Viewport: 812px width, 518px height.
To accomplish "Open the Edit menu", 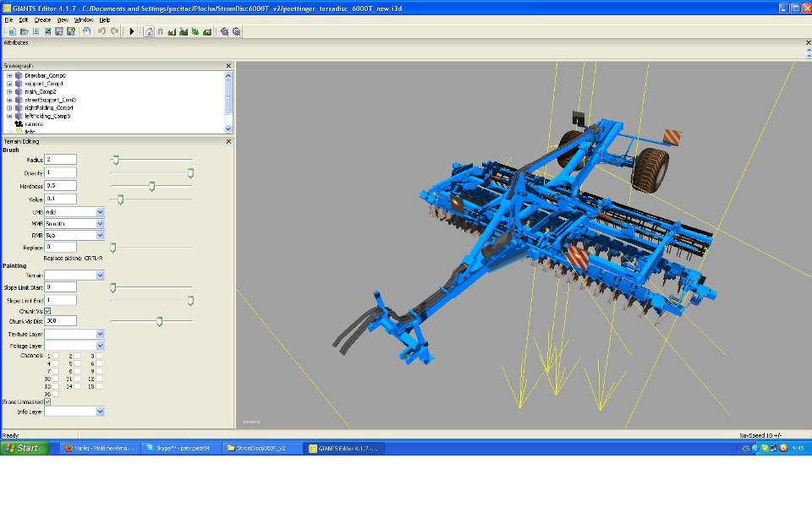I will [24, 19].
